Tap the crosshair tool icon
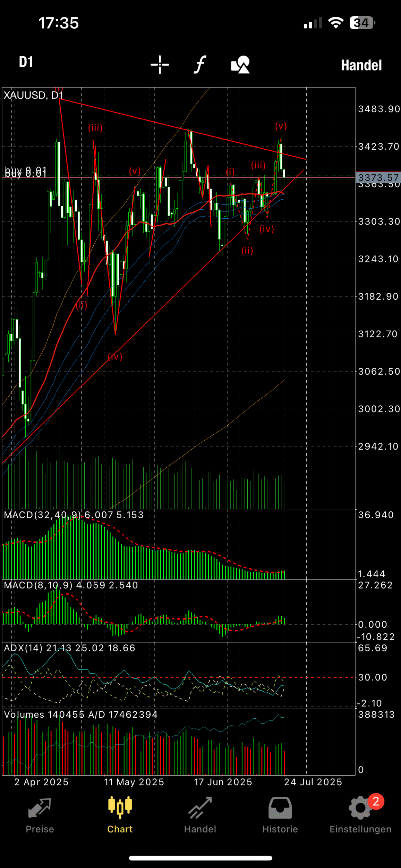Viewport: 401px width, 868px height. coord(160,65)
